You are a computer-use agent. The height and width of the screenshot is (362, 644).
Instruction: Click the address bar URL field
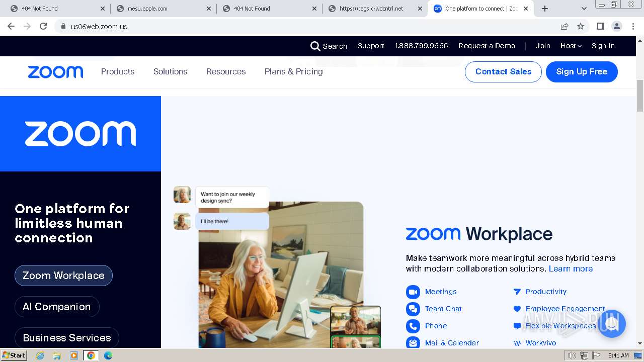tap(307, 26)
